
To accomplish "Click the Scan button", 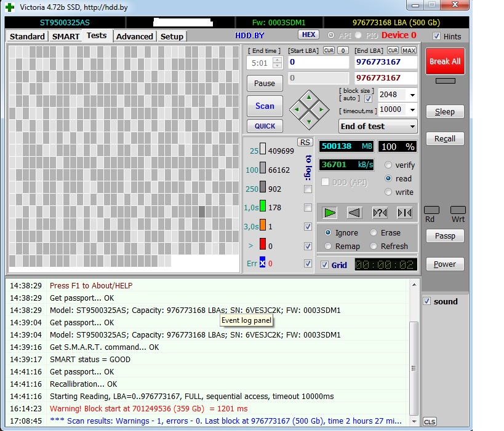I will tap(265, 106).
